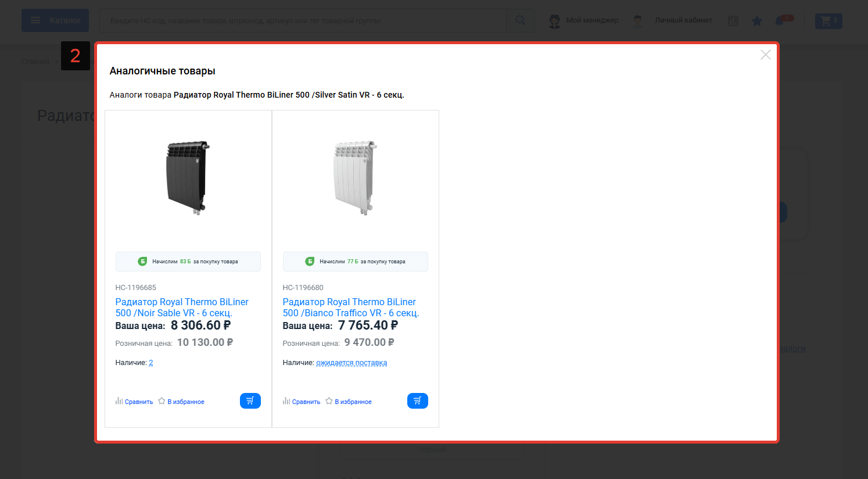This screenshot has width=868, height=479.
Task: Close the Аналогичные товары dialog
Action: [766, 55]
